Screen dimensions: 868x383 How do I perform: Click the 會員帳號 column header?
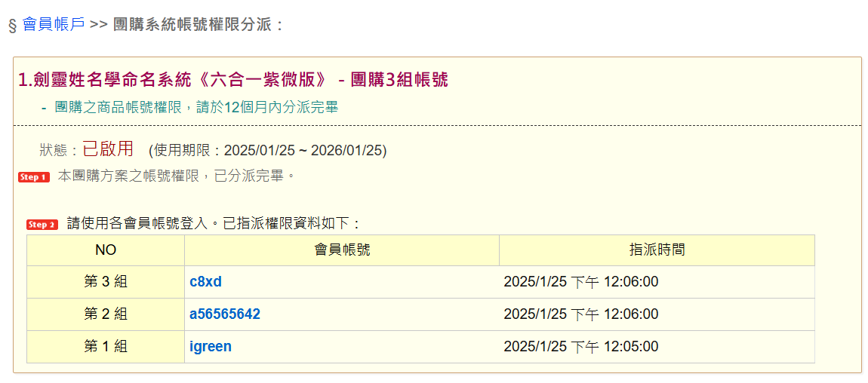click(x=342, y=250)
